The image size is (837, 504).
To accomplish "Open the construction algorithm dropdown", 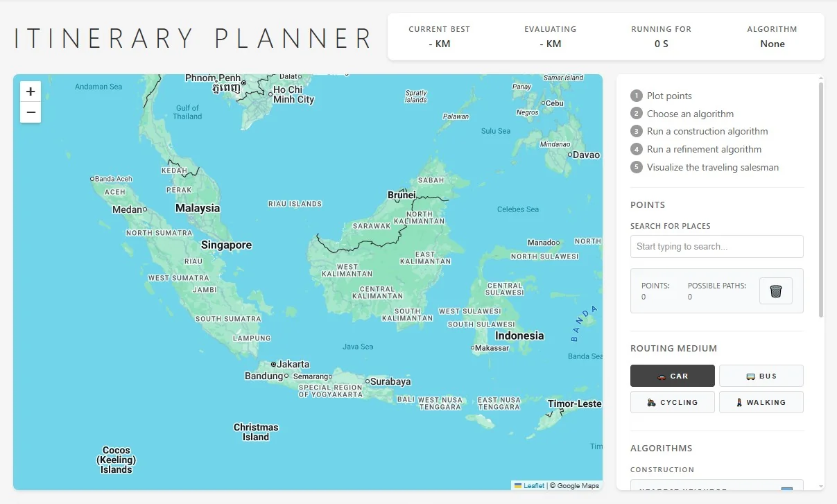I will coord(716,485).
